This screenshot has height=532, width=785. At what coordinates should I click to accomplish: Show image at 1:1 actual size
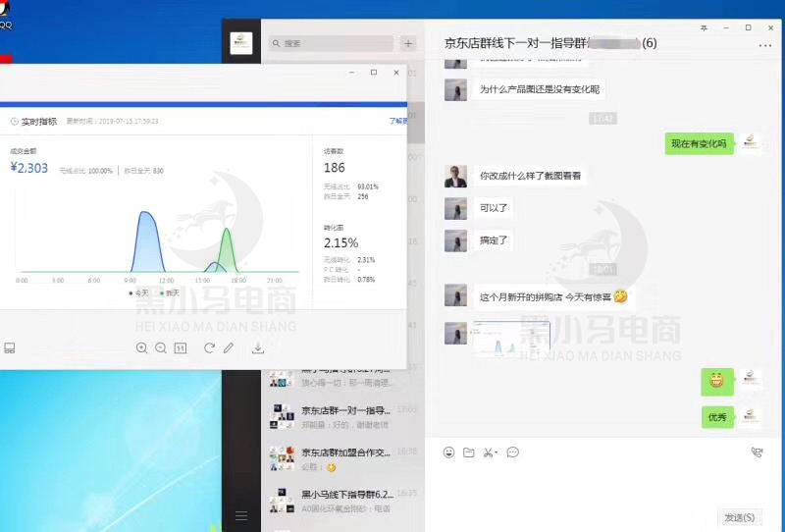point(181,347)
